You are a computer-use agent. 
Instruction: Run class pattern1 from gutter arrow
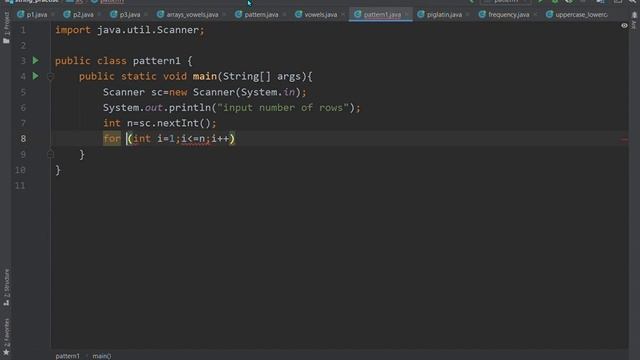pos(36,60)
